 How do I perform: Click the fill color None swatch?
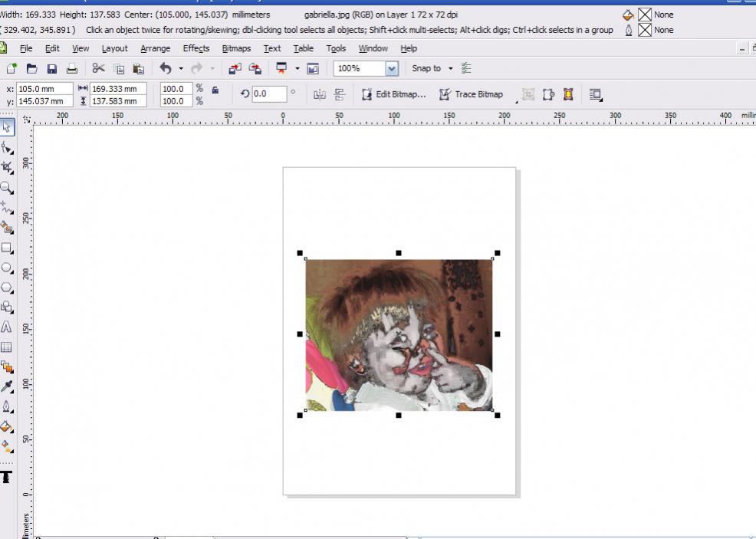click(x=645, y=15)
